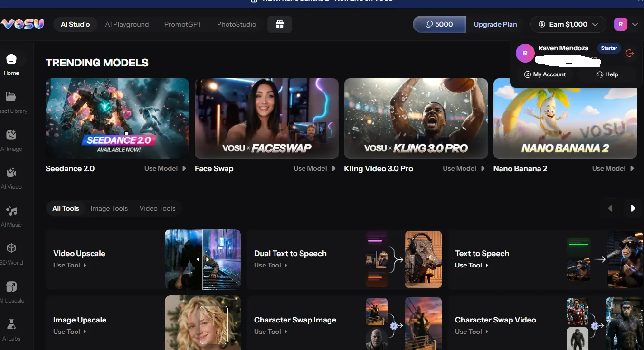Click the Video Upscale tool title

(79, 253)
